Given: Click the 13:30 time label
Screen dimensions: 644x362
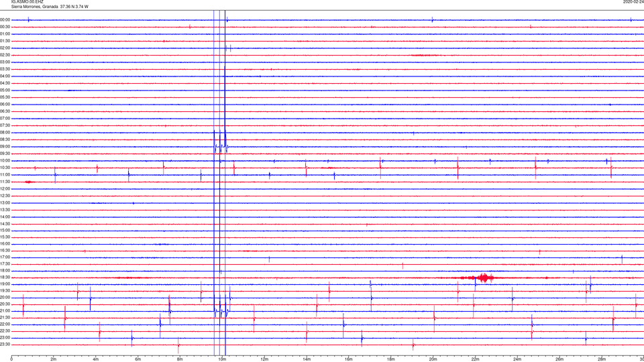Looking at the screenshot, I should pos(5,210).
